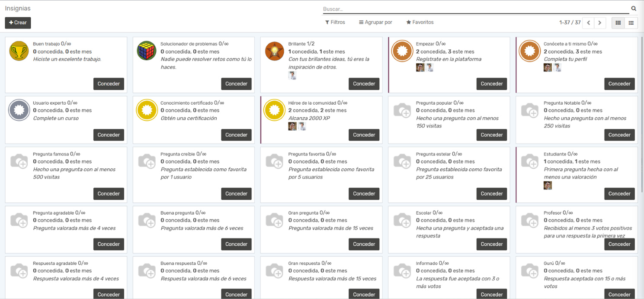Image resolution: width=644 pixels, height=299 pixels.
Task: Click the Rubik's cube badge icon
Action: pos(147,51)
